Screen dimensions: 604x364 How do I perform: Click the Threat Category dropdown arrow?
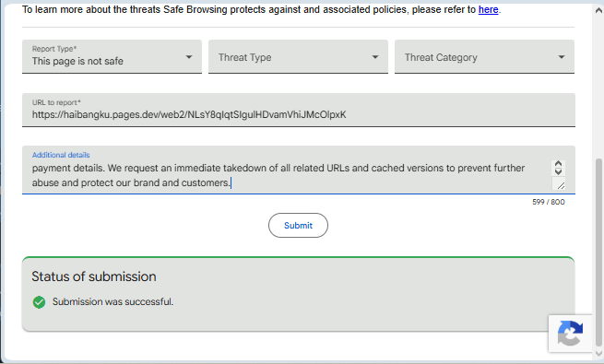tap(562, 57)
